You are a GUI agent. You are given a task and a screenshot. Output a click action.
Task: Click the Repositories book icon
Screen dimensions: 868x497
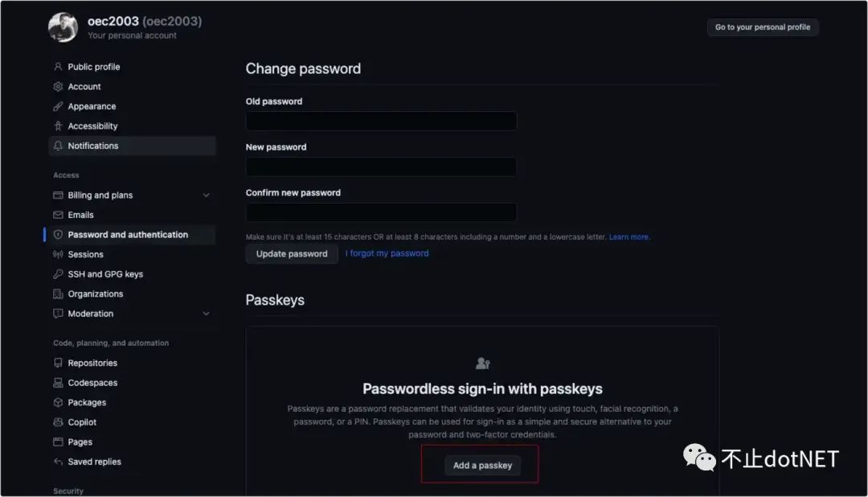[x=57, y=363]
